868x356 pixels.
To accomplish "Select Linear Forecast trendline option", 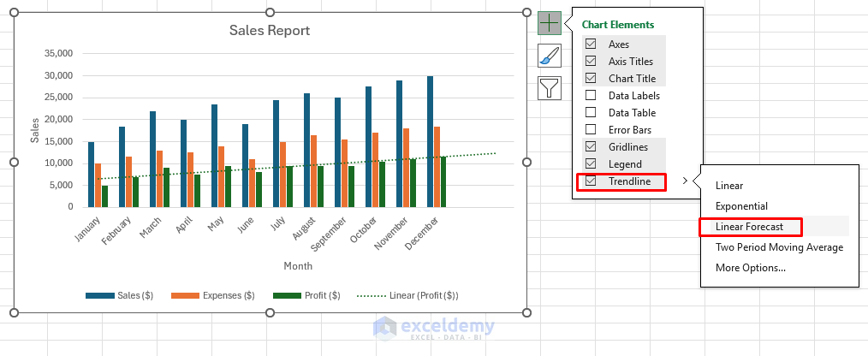I will point(750,227).
